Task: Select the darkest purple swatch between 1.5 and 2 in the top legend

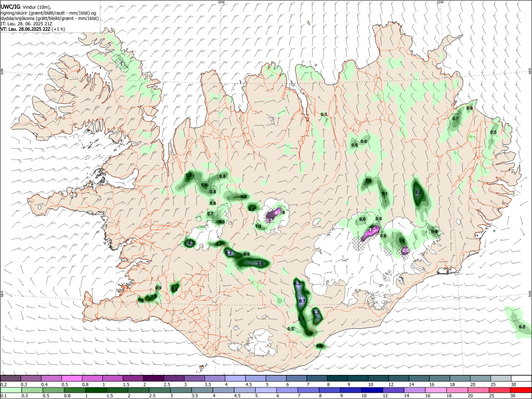Action: (153, 378)
